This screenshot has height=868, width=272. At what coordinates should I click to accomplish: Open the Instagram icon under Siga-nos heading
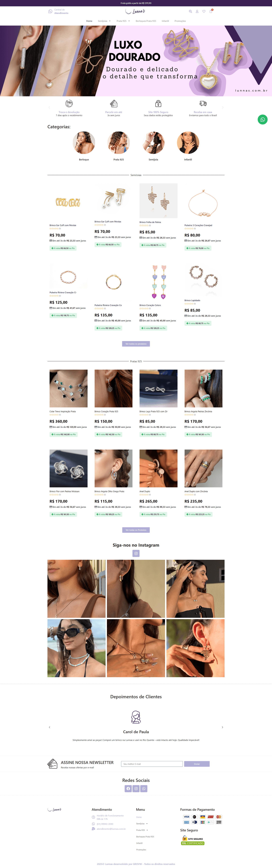[x=136, y=553]
